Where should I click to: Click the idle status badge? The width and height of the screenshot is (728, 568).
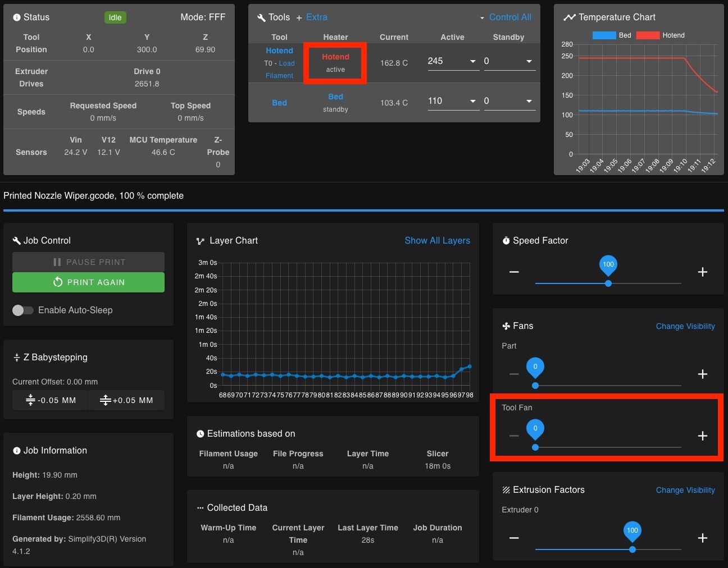(115, 17)
